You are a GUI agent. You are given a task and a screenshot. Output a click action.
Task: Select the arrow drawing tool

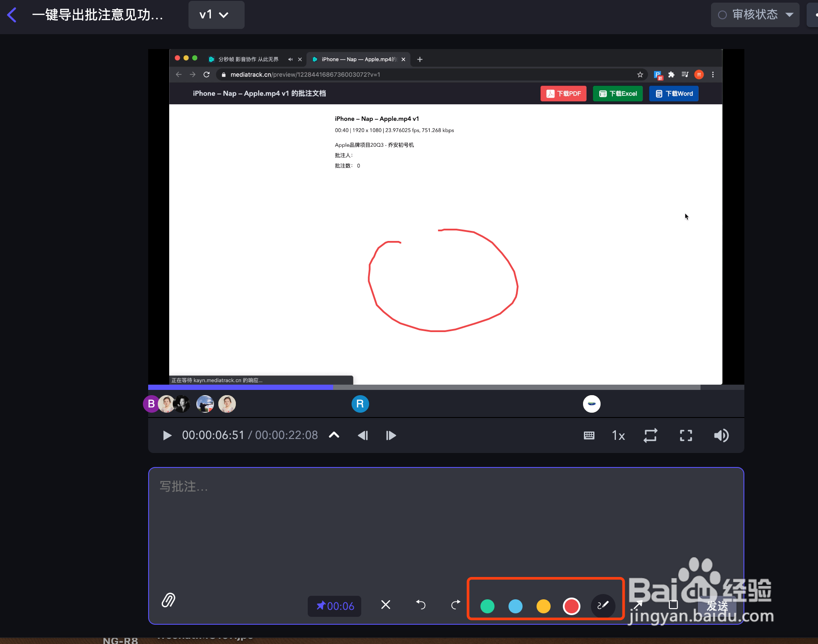tap(638, 605)
